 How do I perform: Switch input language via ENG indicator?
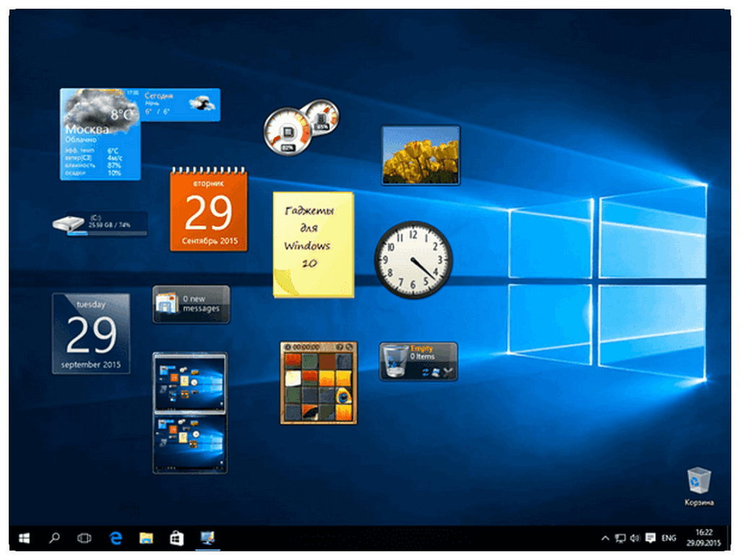[x=668, y=538]
